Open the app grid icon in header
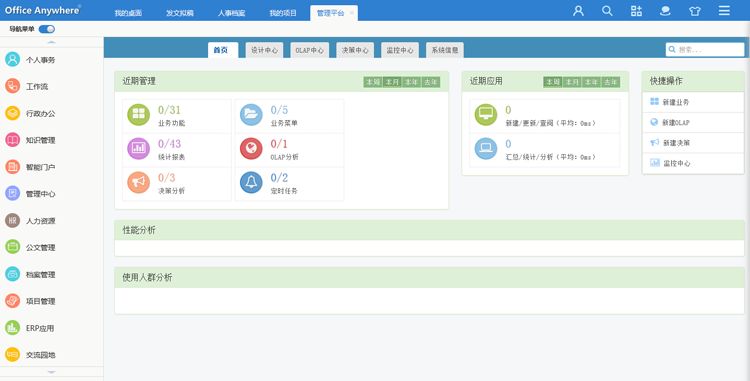The height and width of the screenshot is (381, 750). [x=636, y=11]
